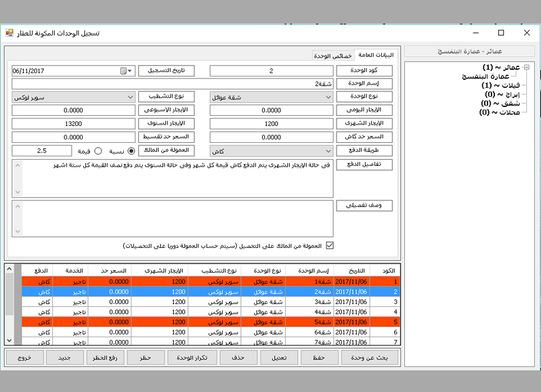
Task: Click the الإيجار اليومى field showing 0.0000
Action: (x=272, y=110)
